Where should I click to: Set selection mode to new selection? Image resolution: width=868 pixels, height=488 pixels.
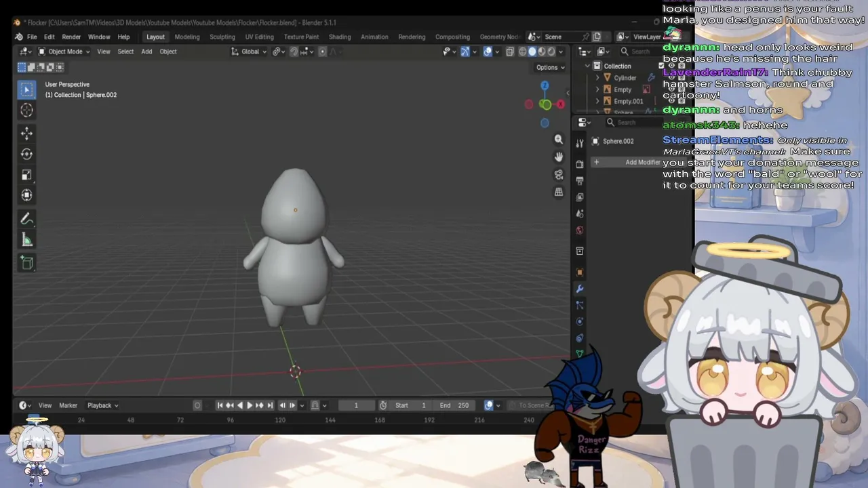[x=22, y=67]
